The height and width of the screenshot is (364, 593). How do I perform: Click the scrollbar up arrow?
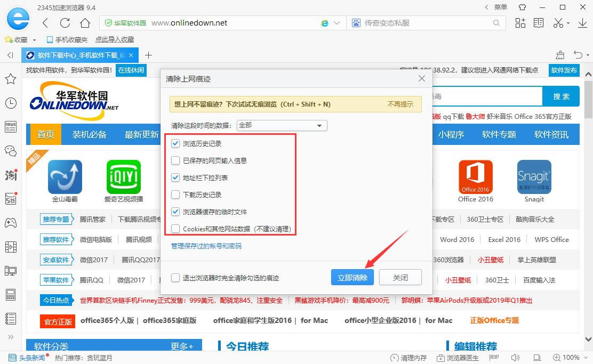click(588, 75)
